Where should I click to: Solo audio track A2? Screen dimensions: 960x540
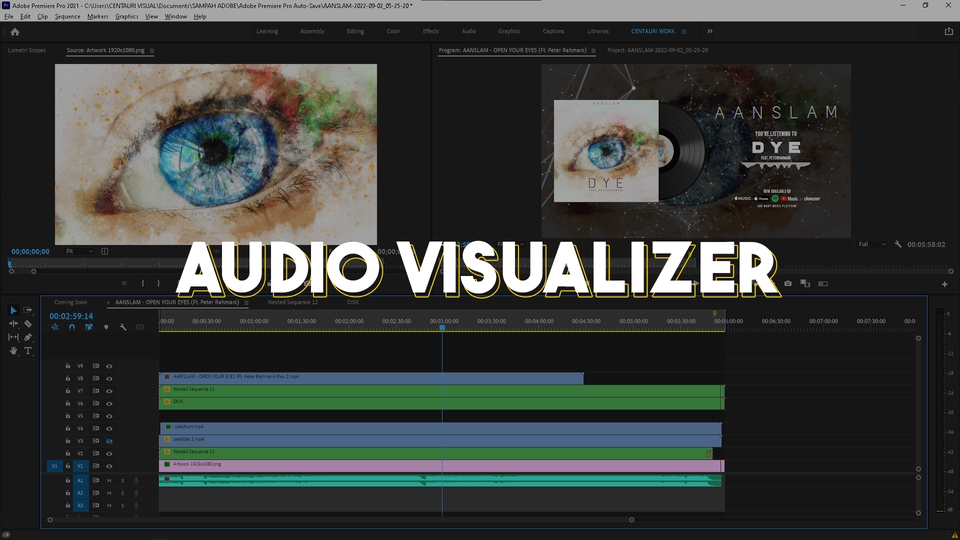(x=122, y=493)
